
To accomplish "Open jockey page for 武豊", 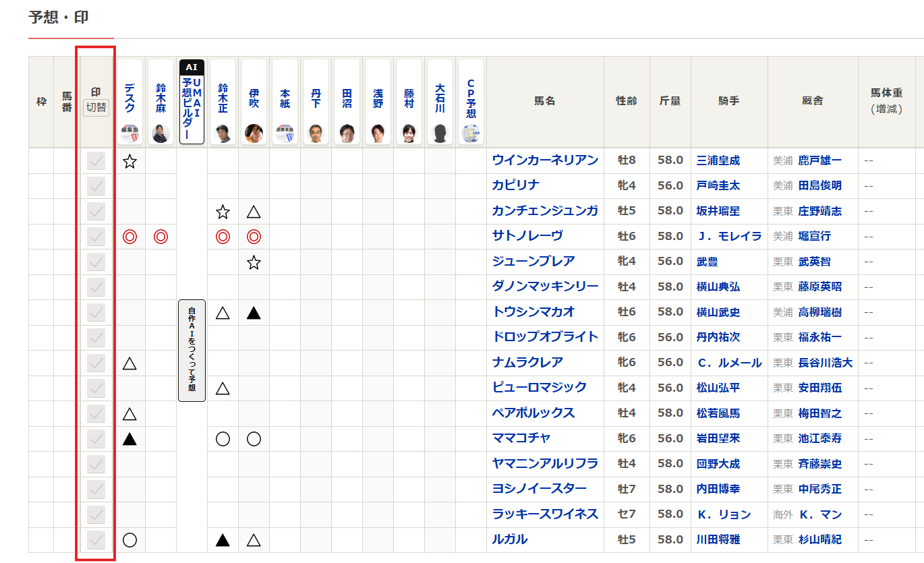I will [x=707, y=262].
